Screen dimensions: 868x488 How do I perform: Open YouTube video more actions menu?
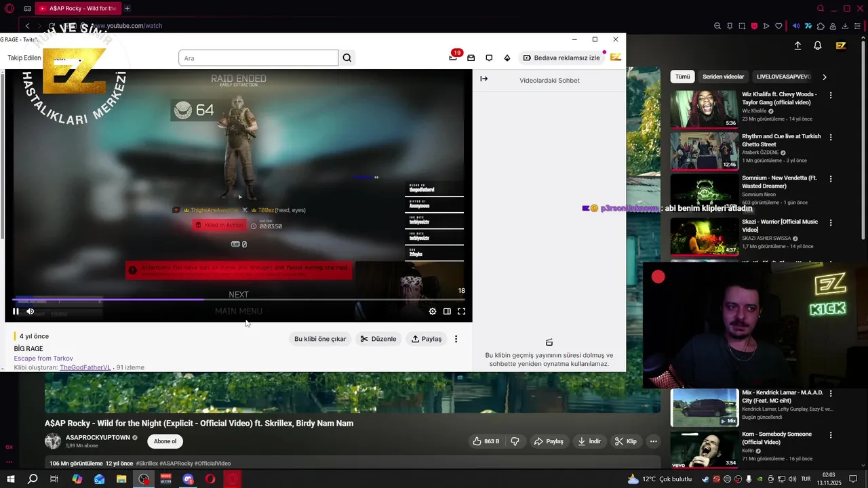tap(653, 441)
